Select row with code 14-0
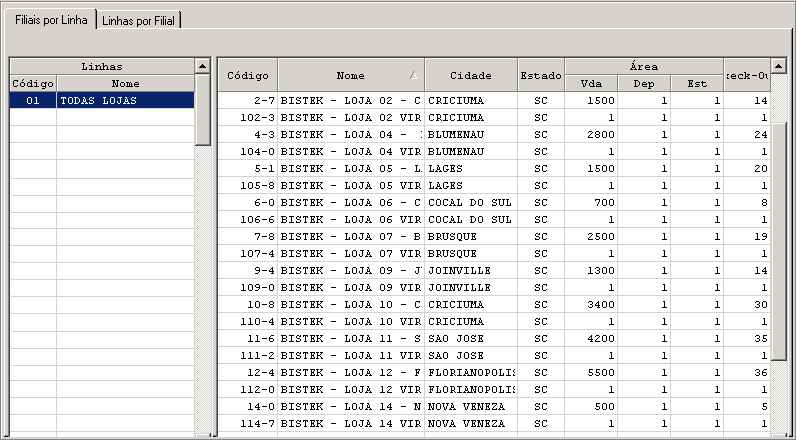The height and width of the screenshot is (441, 797). coord(494,407)
